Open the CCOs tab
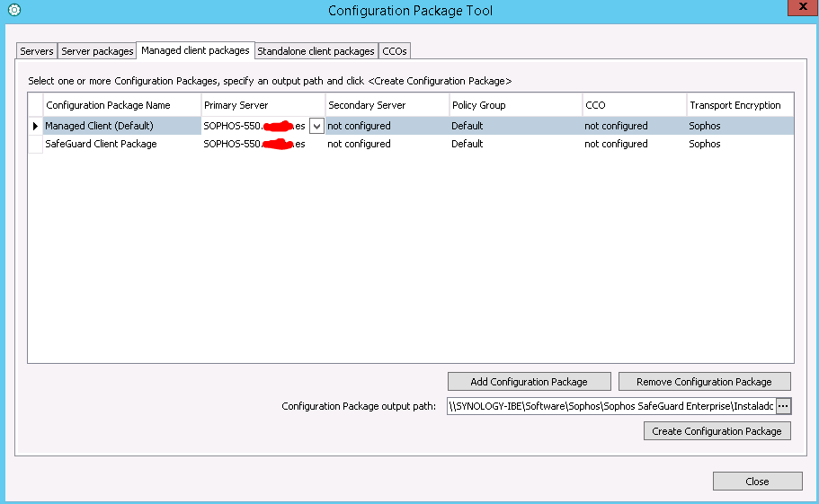Screen dimensions: 819x504 (x=395, y=51)
